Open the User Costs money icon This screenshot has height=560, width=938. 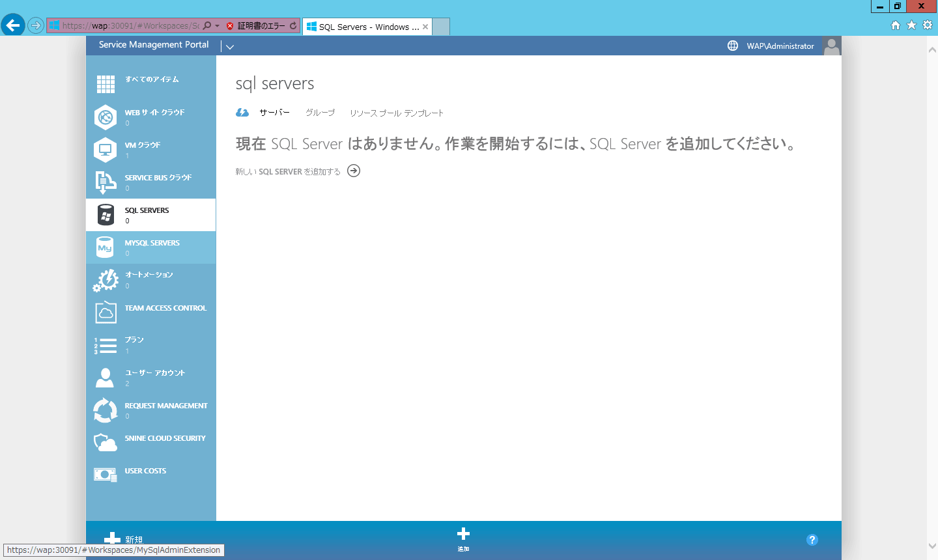(x=106, y=475)
